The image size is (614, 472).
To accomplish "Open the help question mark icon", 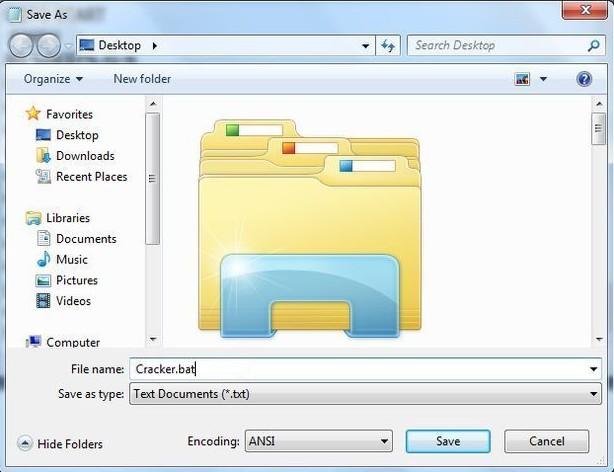I will point(584,79).
